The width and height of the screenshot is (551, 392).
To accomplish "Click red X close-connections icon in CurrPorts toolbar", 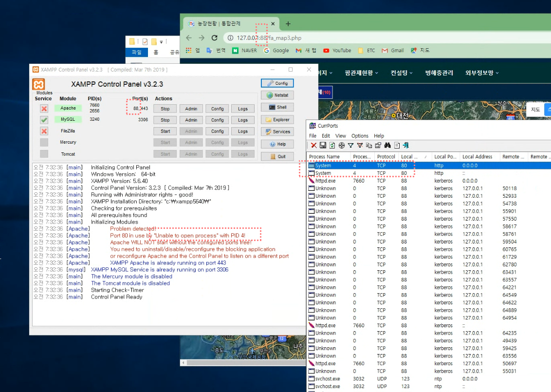I will [314, 145].
